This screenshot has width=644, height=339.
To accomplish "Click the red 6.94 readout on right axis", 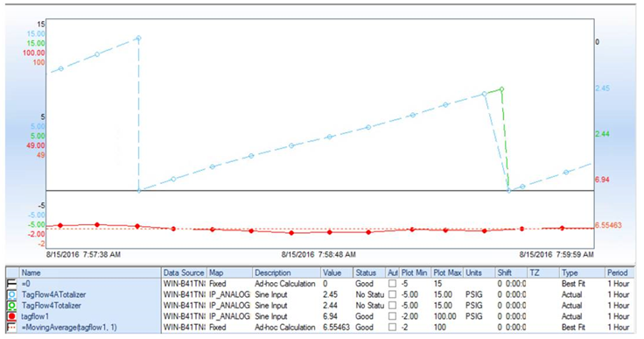I will [x=603, y=180].
